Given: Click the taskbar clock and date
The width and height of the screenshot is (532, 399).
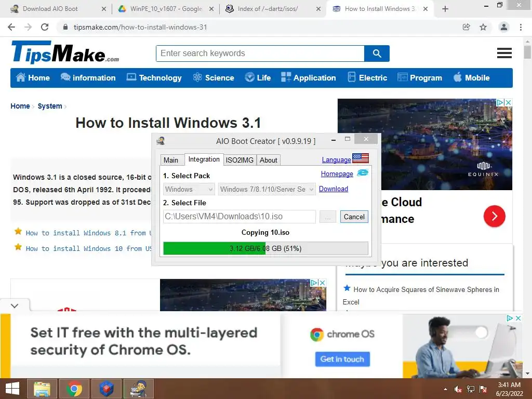Looking at the screenshot, I should (509, 389).
